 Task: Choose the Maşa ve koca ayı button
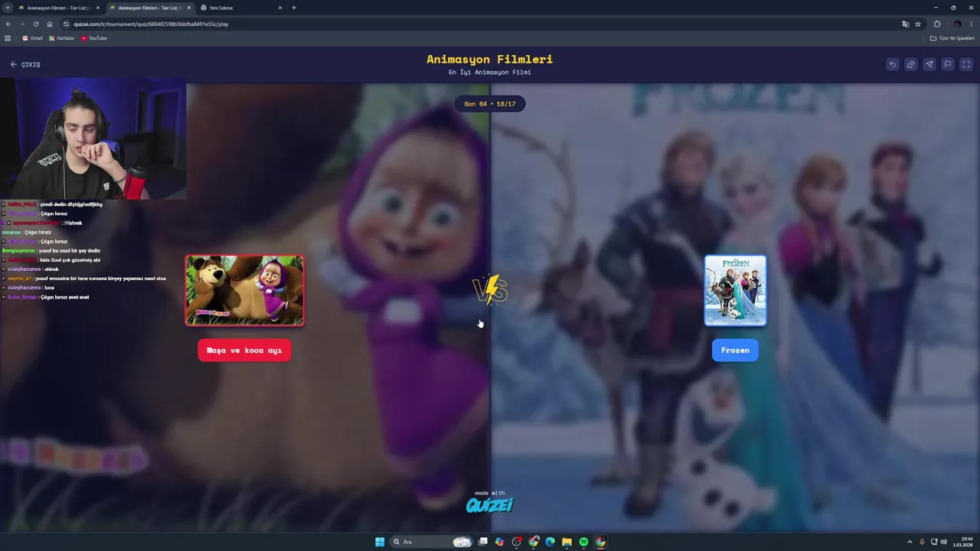click(244, 350)
